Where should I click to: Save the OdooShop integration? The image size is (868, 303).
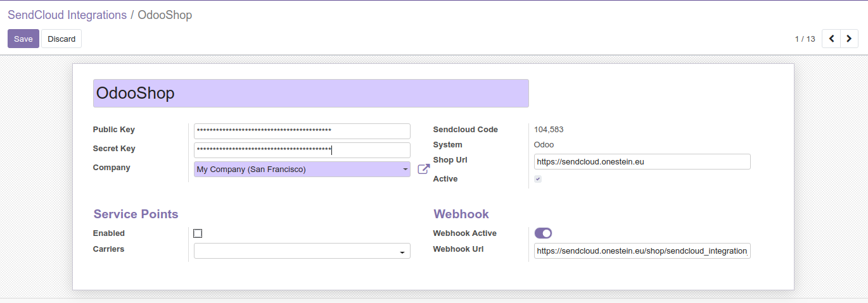(23, 39)
